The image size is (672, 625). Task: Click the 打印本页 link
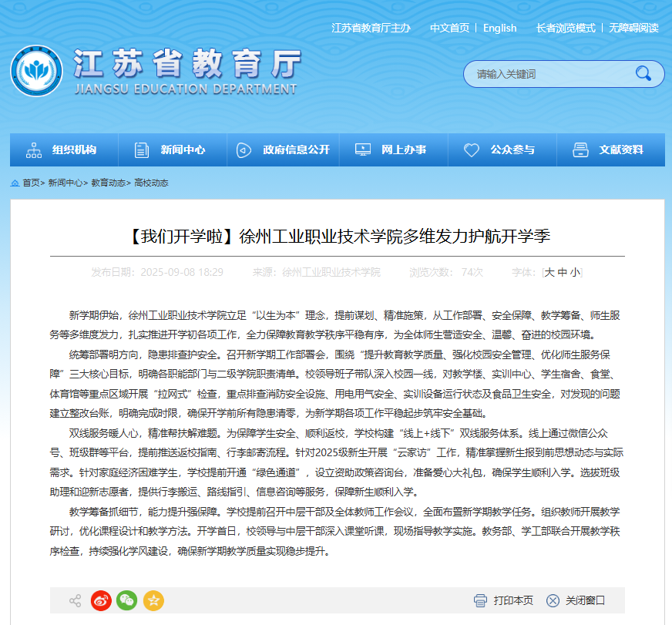click(513, 600)
